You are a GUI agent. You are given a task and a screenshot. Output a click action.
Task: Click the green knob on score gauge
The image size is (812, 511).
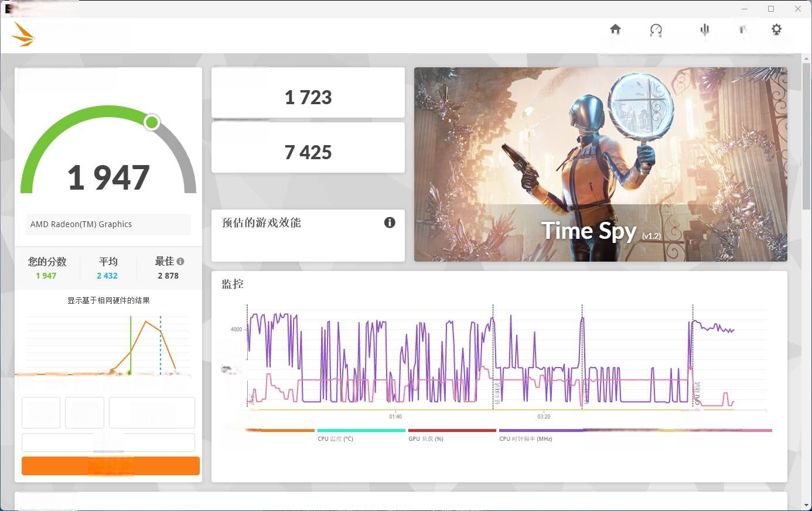pyautogui.click(x=152, y=122)
